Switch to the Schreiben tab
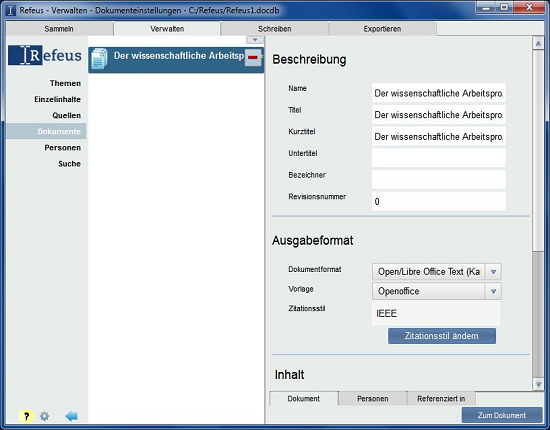 (275, 29)
